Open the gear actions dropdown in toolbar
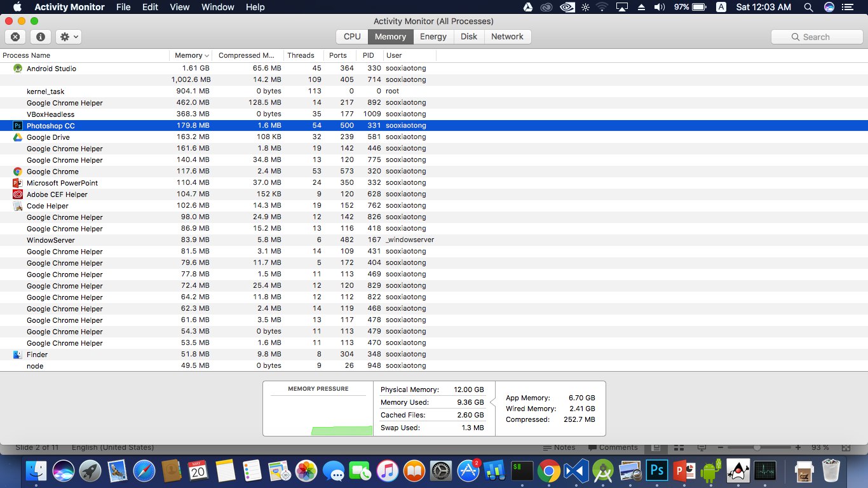The width and height of the screenshot is (868, 488). pos(69,37)
